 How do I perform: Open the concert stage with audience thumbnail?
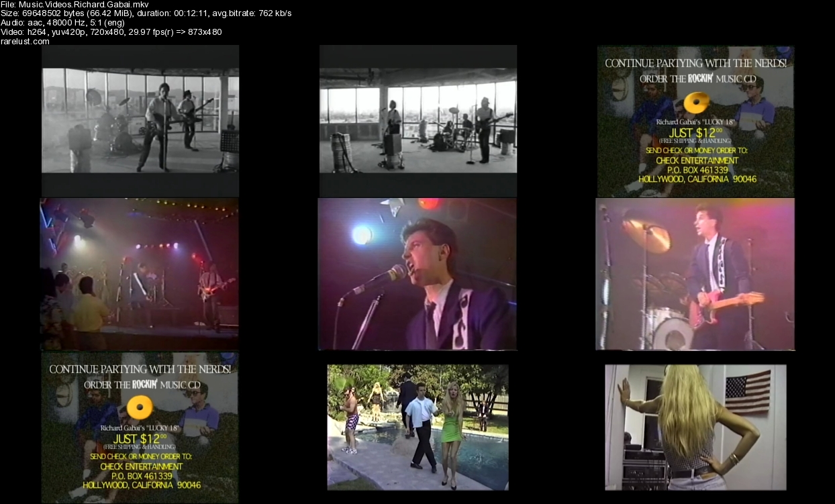[x=139, y=274]
